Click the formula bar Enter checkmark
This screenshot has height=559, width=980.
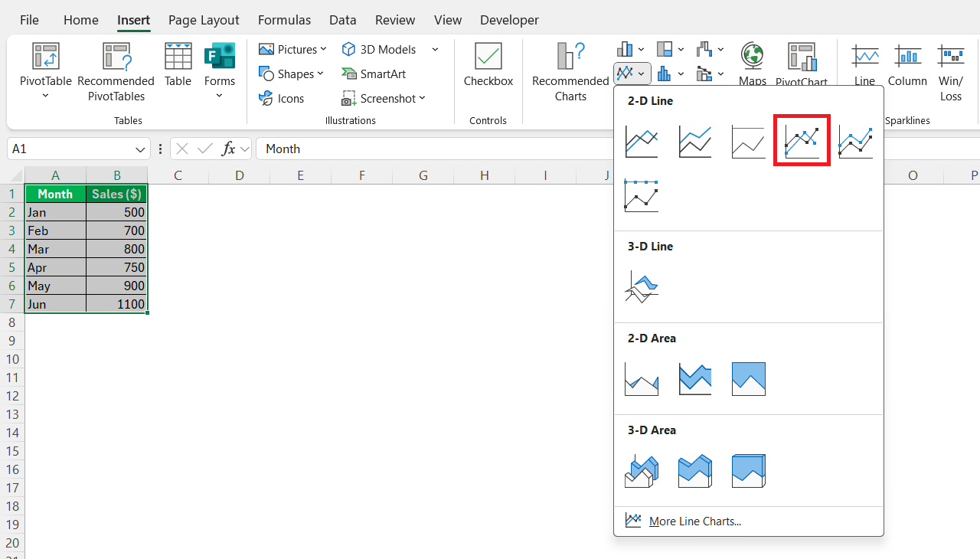[205, 149]
